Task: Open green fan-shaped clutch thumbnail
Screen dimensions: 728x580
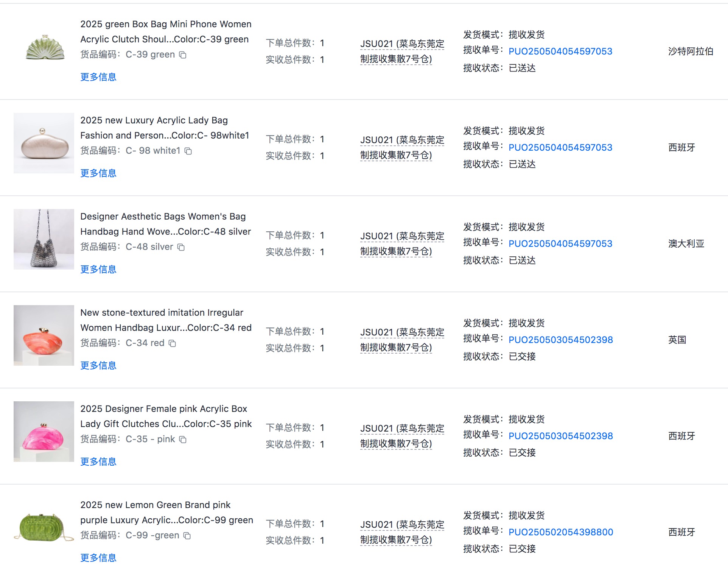Action: click(x=45, y=47)
